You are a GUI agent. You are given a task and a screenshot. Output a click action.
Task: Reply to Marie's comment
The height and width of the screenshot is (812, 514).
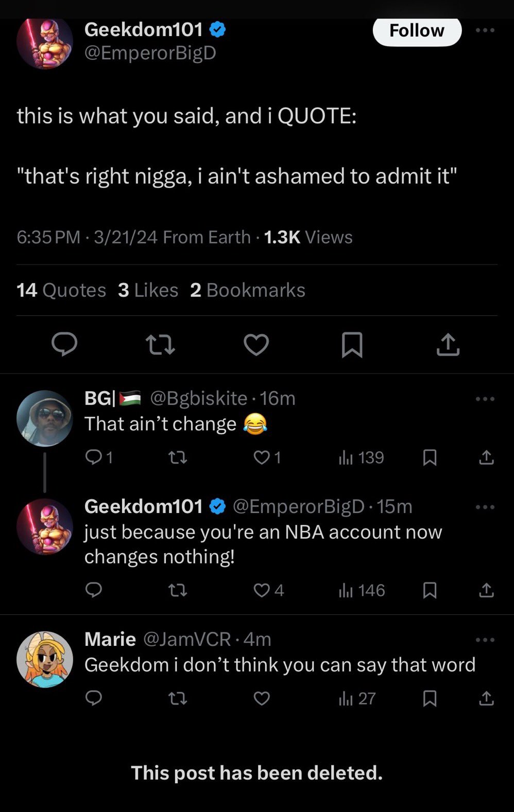tap(93, 698)
